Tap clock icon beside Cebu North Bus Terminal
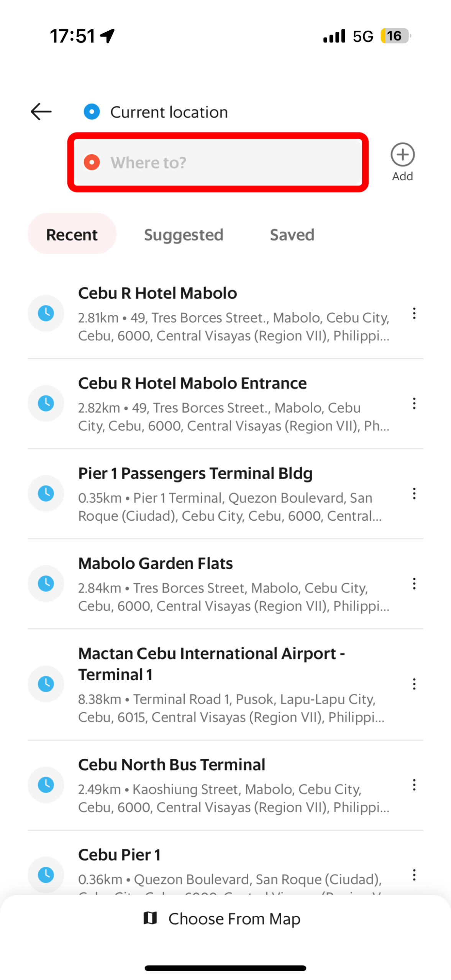This screenshot has height=980, width=451. [46, 784]
